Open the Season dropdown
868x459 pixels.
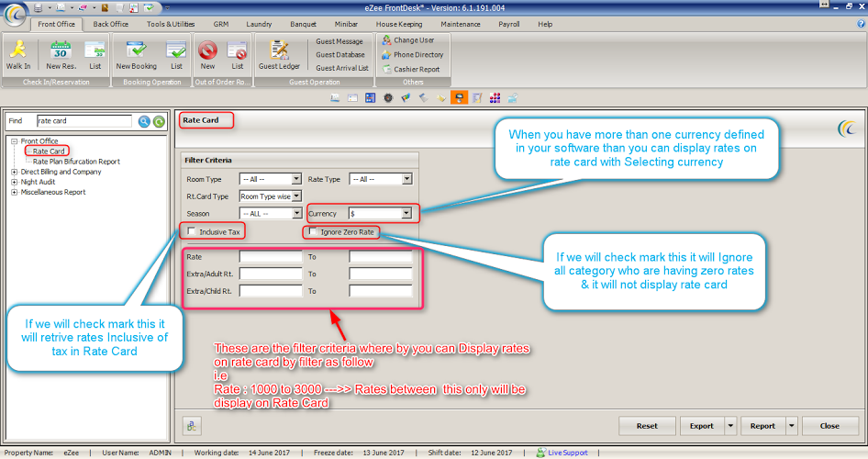(296, 213)
